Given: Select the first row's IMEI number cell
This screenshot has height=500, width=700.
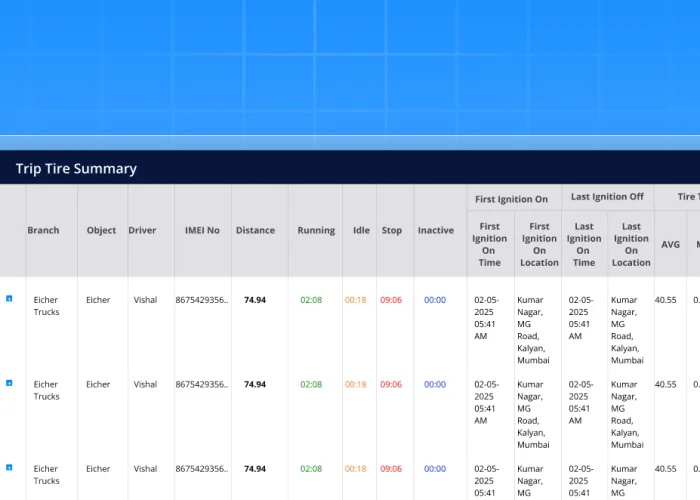Looking at the screenshot, I should (x=202, y=300).
